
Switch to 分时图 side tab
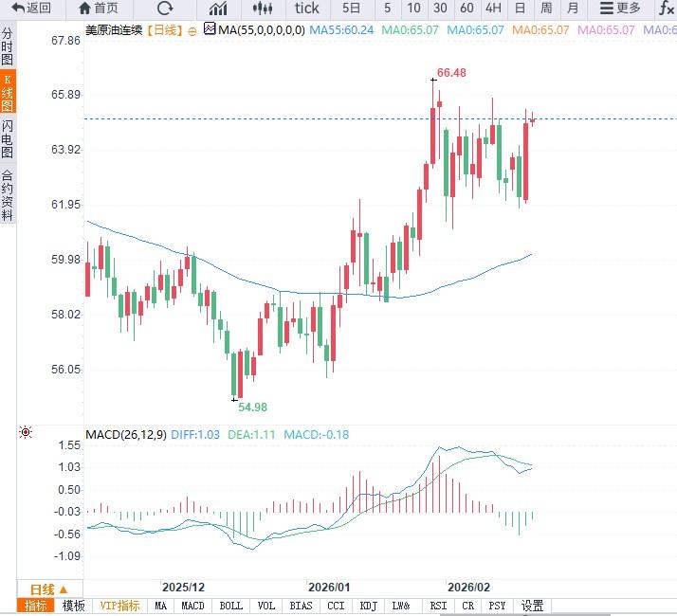click(8, 45)
